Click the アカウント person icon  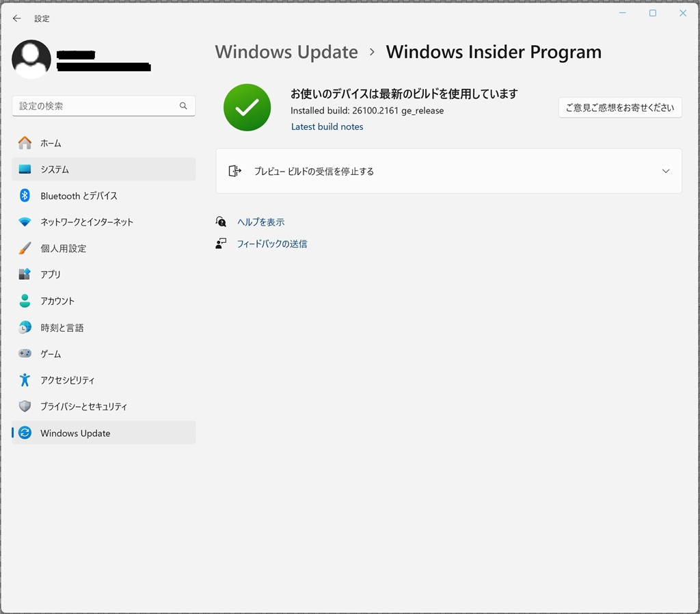[25, 301]
